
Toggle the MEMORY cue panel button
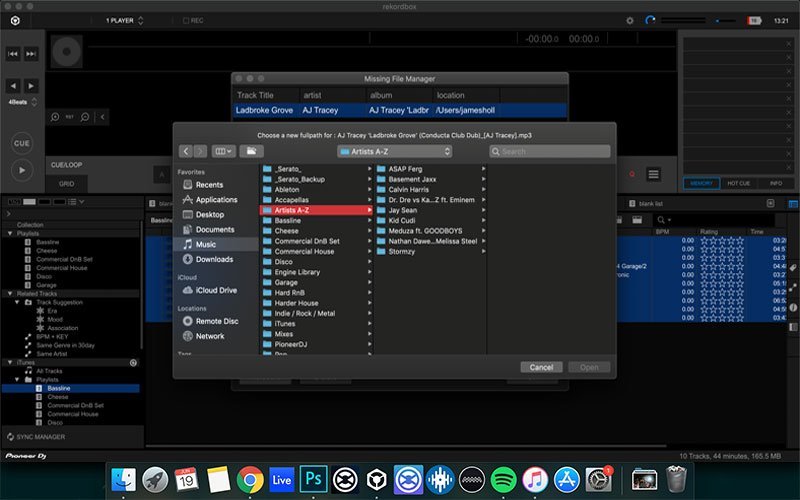click(x=703, y=184)
